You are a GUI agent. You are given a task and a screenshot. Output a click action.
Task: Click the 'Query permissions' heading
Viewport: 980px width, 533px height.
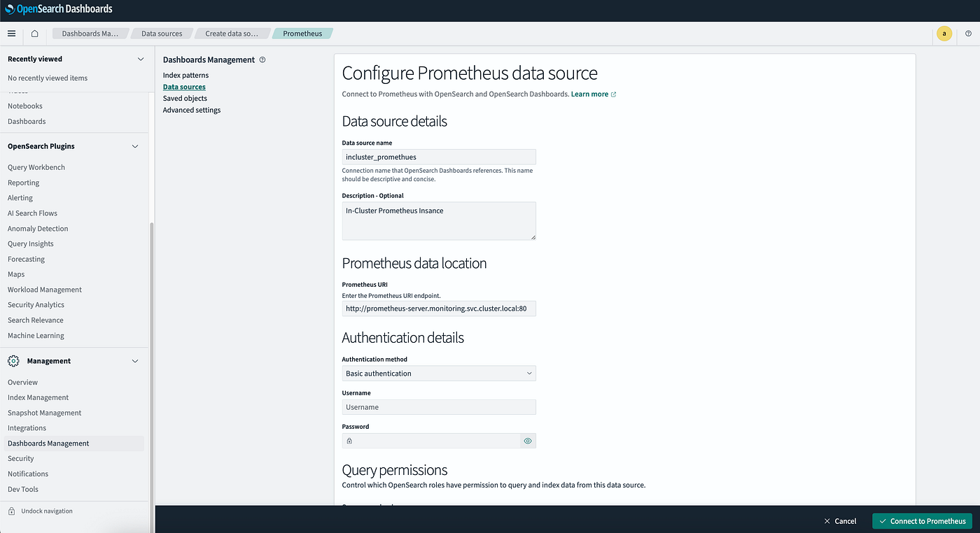click(395, 470)
